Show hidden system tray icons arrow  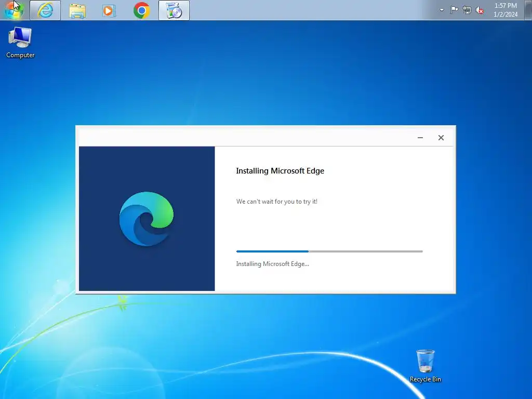tap(442, 10)
